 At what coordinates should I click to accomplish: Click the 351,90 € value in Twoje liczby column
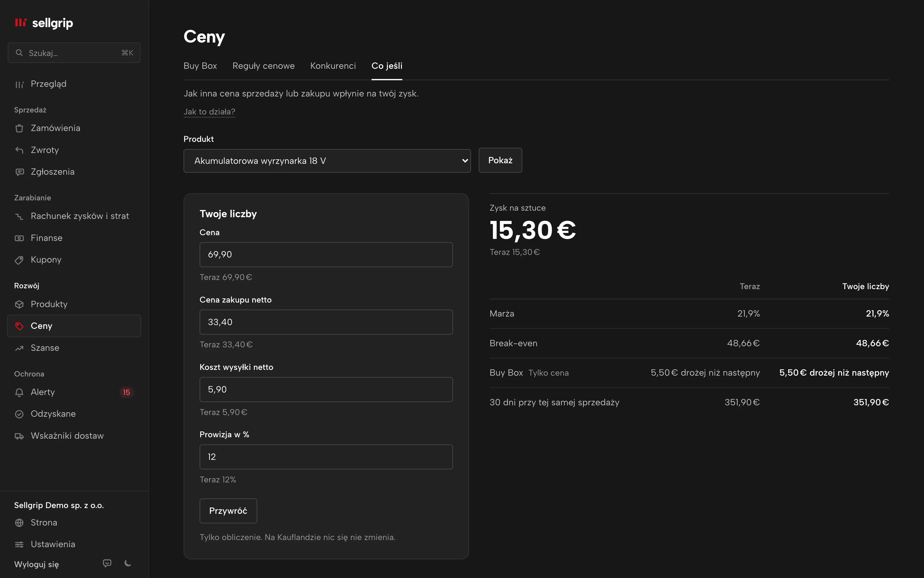coord(871,402)
